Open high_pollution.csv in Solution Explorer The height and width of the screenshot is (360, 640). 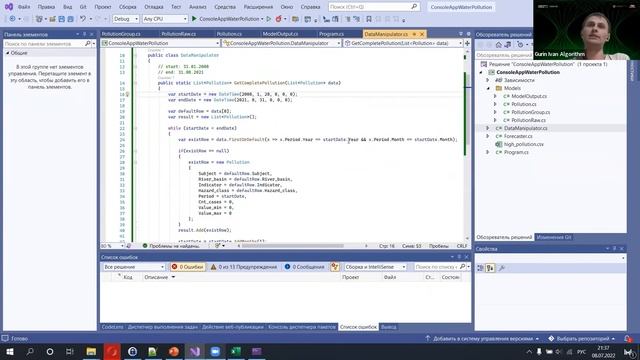point(523,144)
